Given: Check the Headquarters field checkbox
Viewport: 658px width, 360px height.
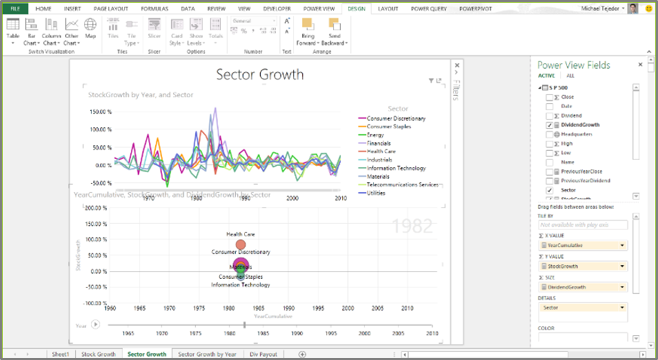Looking at the screenshot, I should 549,134.
